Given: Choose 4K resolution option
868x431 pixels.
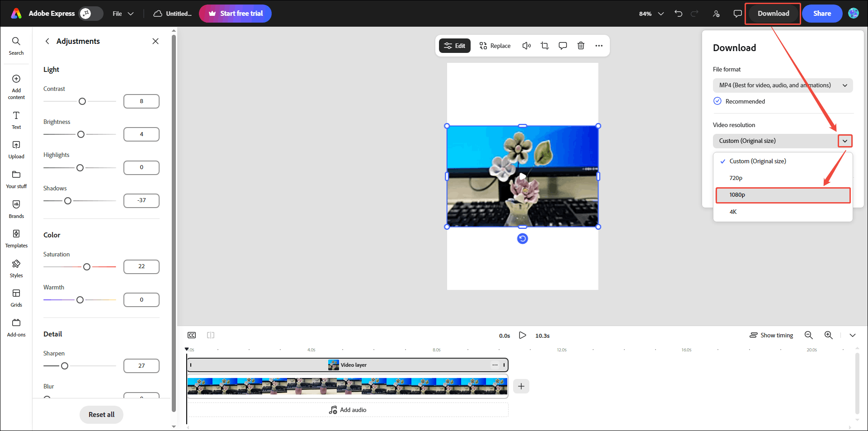Looking at the screenshot, I should click(x=783, y=212).
